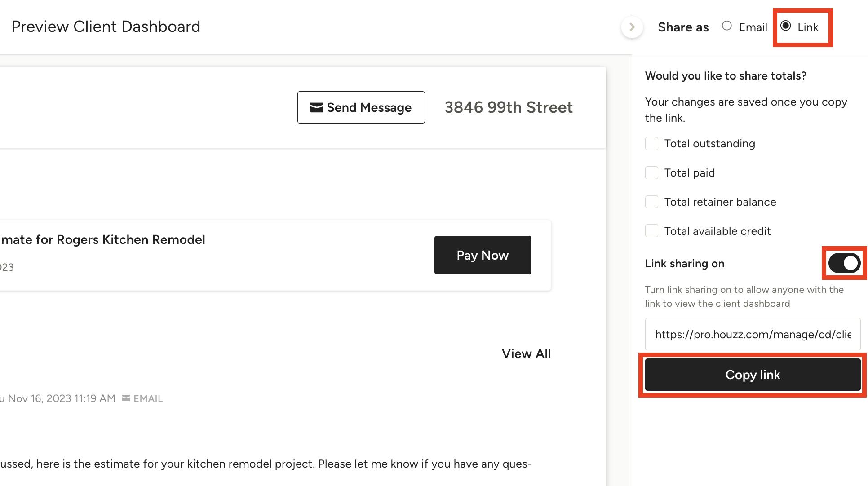Check the Total outstanding checkbox

(651, 144)
